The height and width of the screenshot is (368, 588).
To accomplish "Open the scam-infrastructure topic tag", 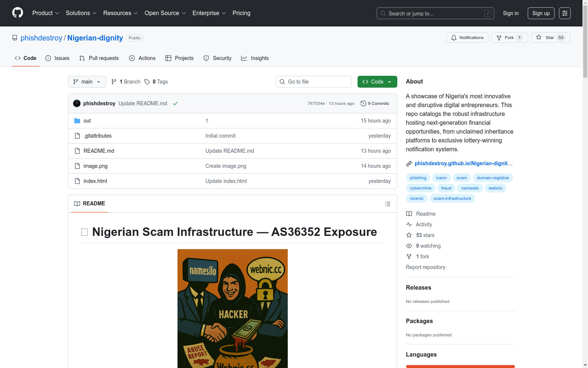I will [452, 198].
